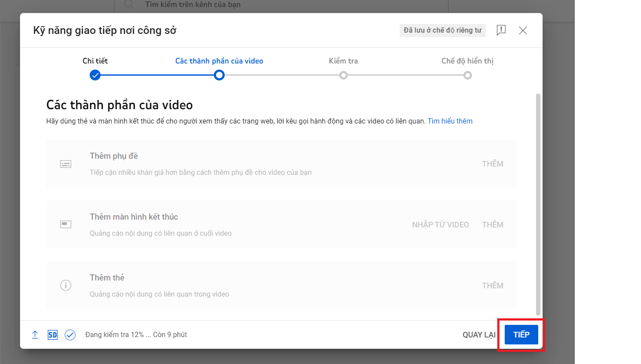
Task: Click the upload arrow status icon
Action: pyautogui.click(x=35, y=334)
